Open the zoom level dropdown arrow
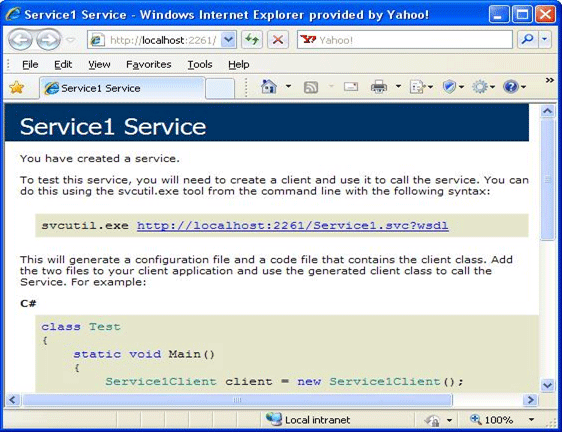 531,419
